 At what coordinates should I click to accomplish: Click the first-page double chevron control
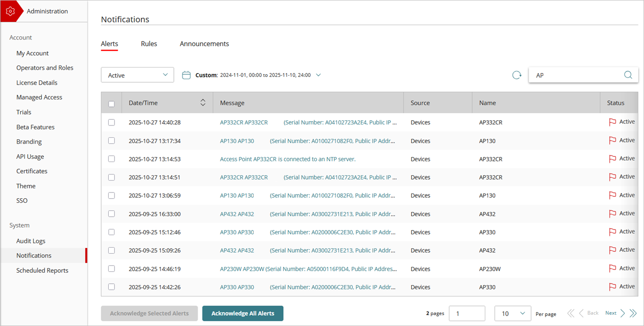tap(570, 313)
